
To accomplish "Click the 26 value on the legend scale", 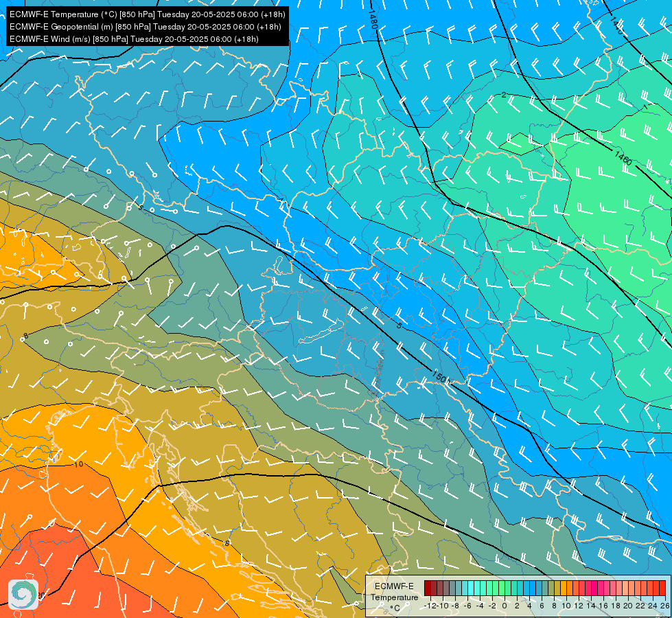I will [664, 606].
